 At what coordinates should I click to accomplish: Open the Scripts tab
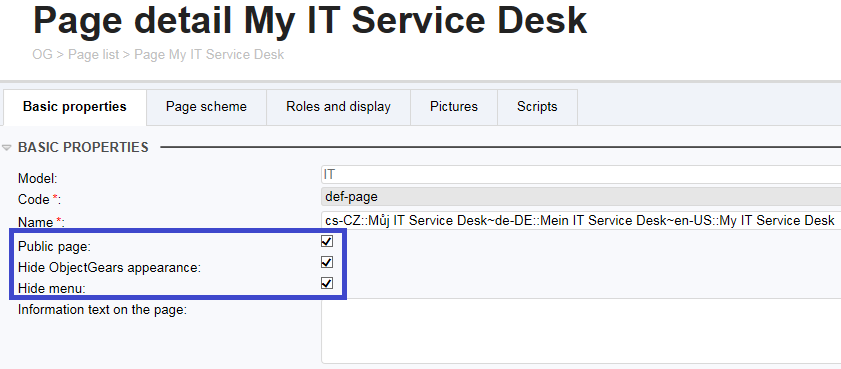coord(537,107)
